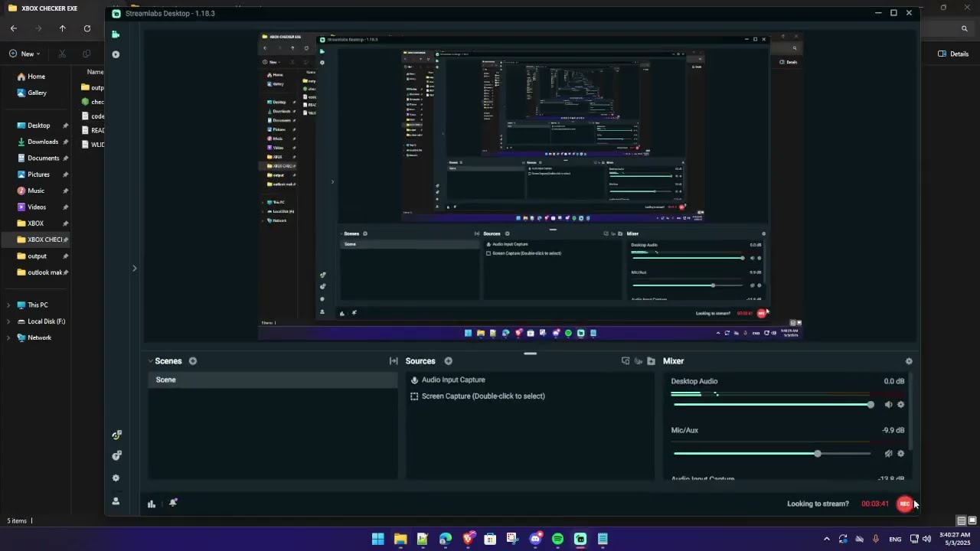Screen dimensions: 980x551
Task: Click File Explorer back arrow
Action: point(14,28)
